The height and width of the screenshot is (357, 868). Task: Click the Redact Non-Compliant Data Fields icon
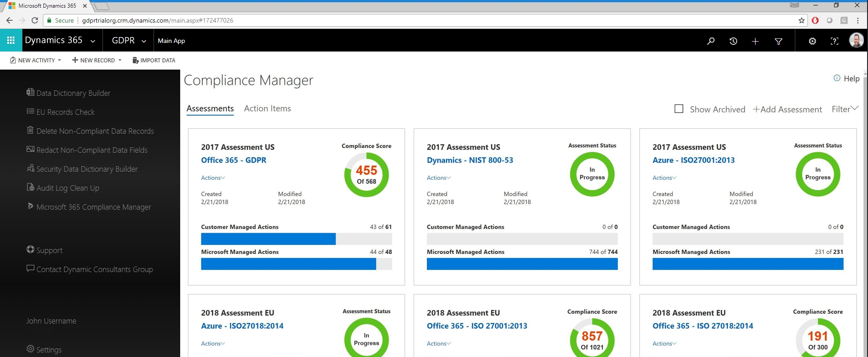(x=30, y=149)
